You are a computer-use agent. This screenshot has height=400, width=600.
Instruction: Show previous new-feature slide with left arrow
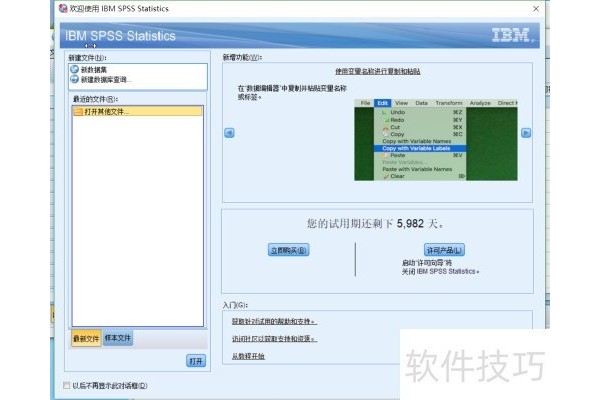229,133
